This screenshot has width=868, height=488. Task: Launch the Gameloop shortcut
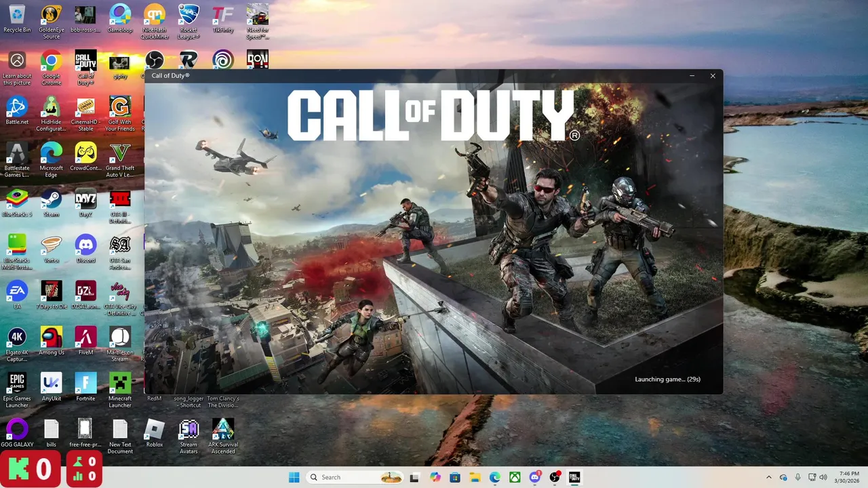point(120,19)
